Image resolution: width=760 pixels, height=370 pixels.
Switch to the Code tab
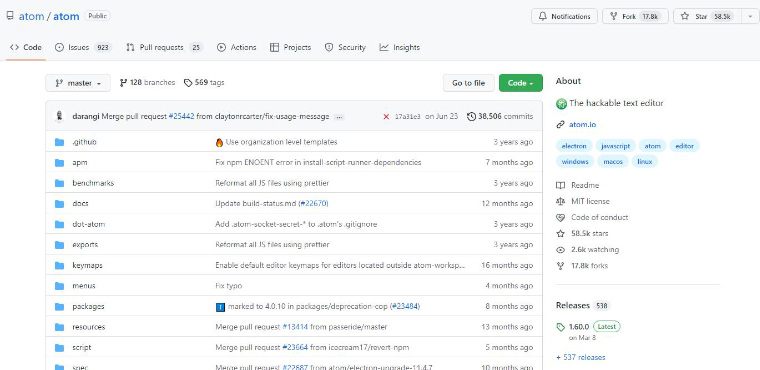click(x=26, y=48)
